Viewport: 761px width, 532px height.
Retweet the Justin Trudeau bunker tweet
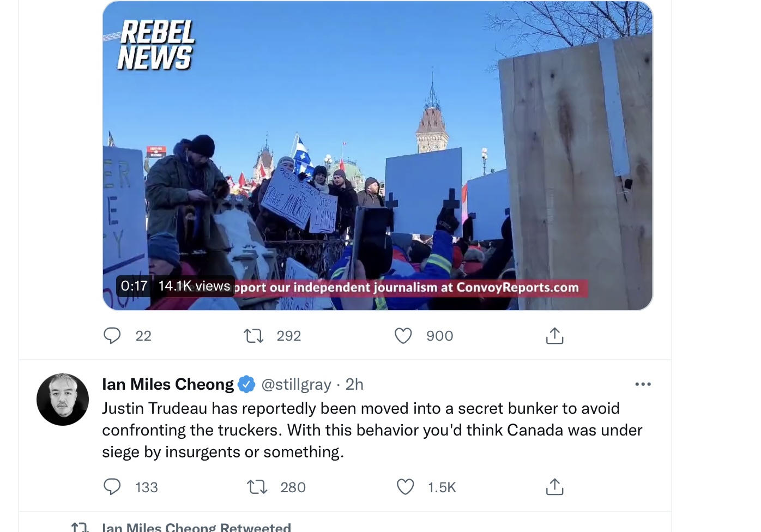tap(257, 487)
